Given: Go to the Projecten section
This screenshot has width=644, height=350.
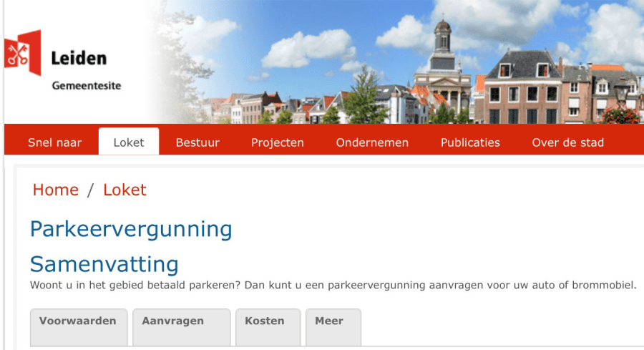Looking at the screenshot, I should pos(277,142).
